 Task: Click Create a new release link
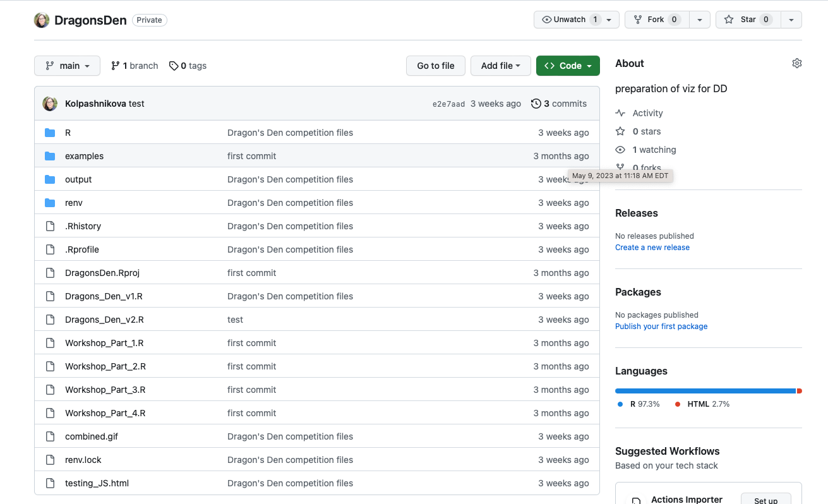pyautogui.click(x=652, y=248)
